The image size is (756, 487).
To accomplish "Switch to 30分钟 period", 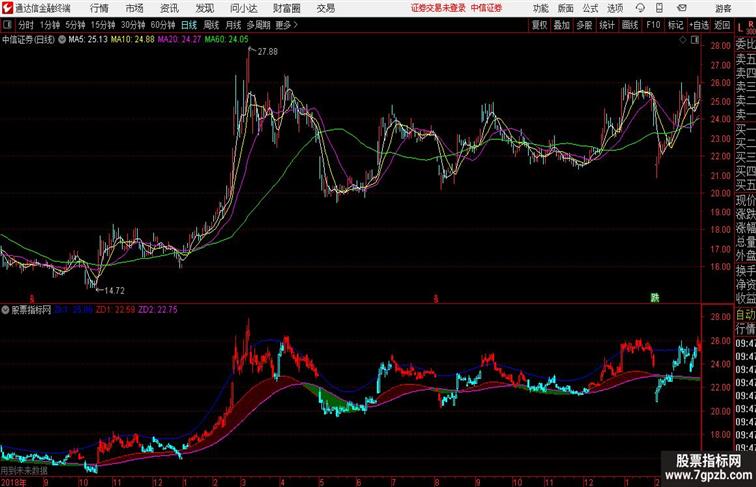I will [x=133, y=25].
